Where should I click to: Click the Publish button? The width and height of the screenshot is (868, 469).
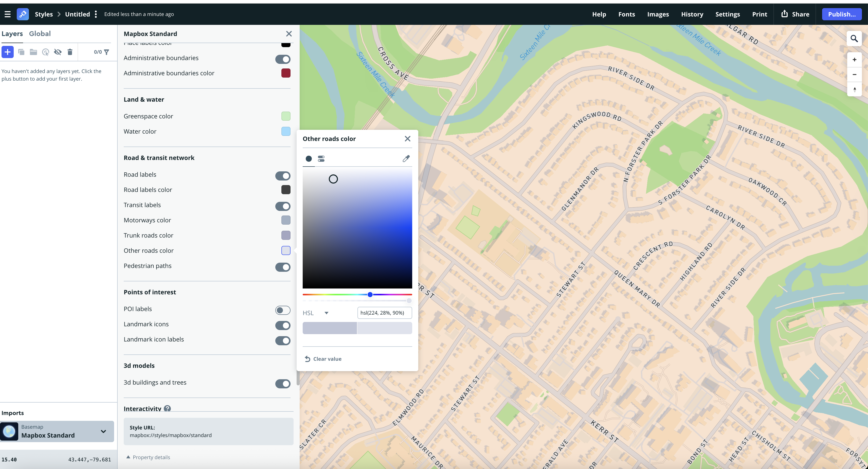click(842, 14)
